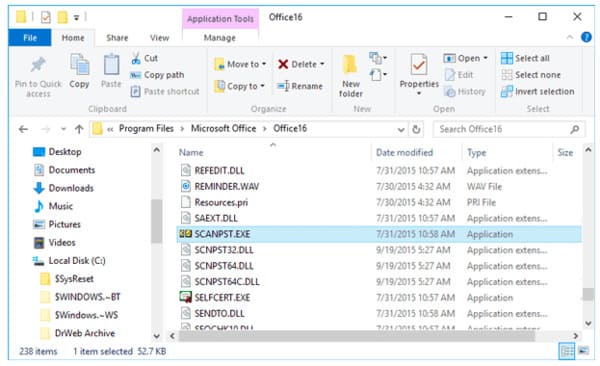
Task: Collapse the ribbon with chevron
Action: pos(570,37)
